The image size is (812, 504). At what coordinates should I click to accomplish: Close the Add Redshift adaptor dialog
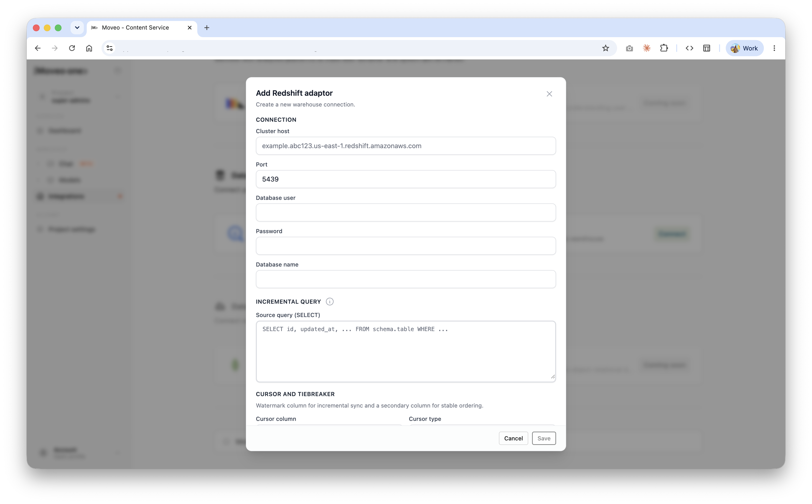point(549,94)
